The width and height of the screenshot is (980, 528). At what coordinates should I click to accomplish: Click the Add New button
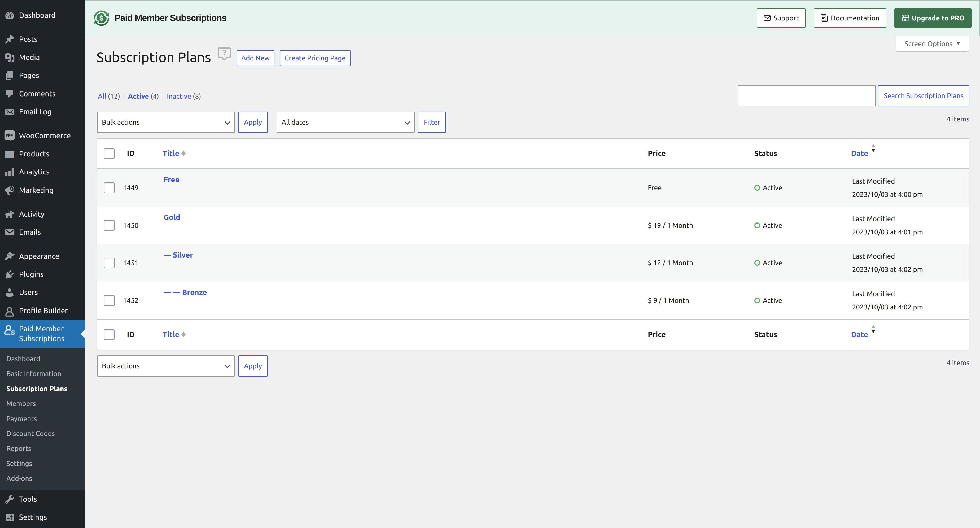coord(255,58)
